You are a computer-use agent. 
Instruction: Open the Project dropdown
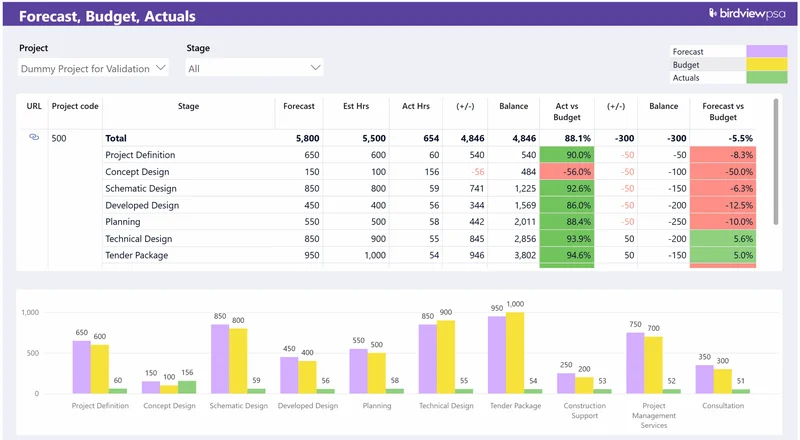(x=94, y=68)
